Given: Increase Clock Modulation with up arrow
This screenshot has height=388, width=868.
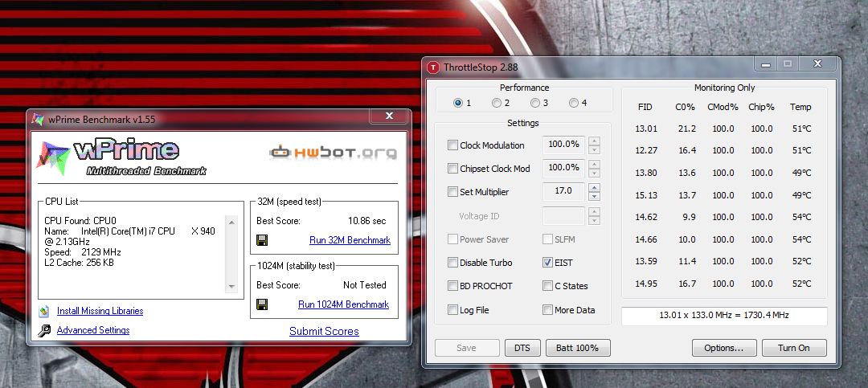Looking at the screenshot, I should click(595, 141).
